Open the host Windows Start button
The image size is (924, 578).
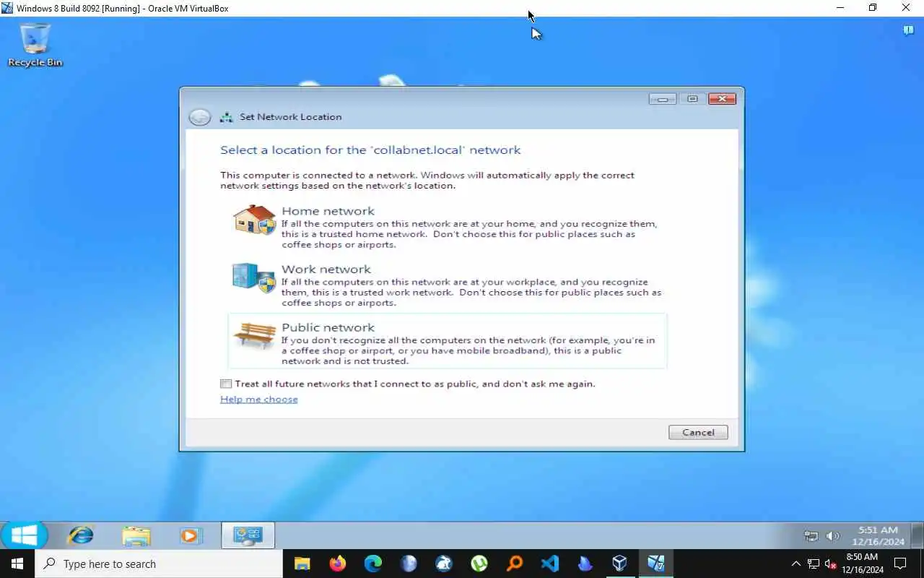17,564
